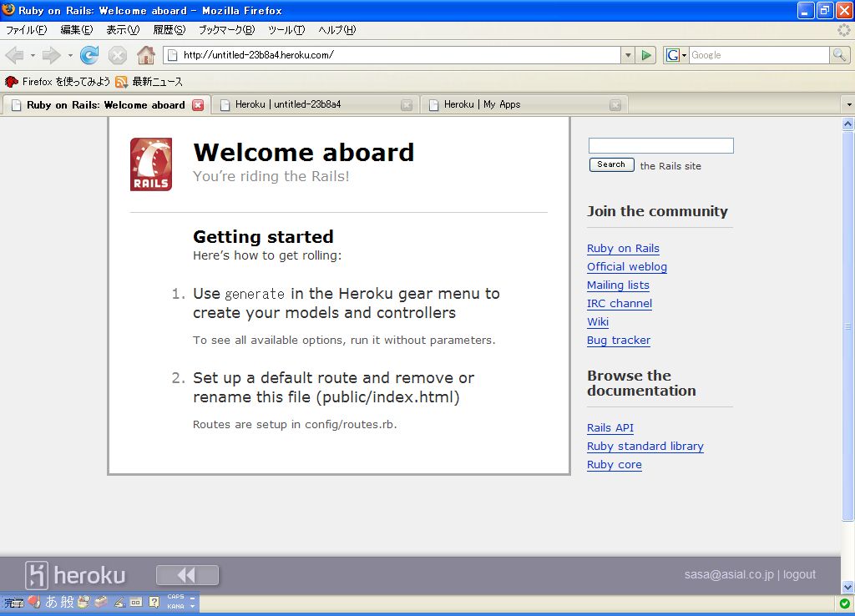Click the Reload page icon
The height and width of the screenshot is (616, 855).
(89, 55)
